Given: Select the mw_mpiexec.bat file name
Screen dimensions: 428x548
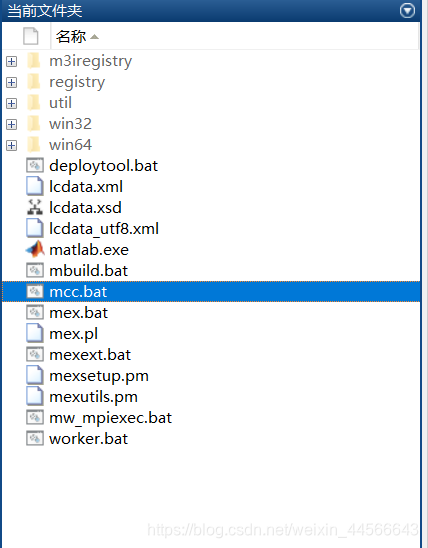Looking at the screenshot, I should pyautogui.click(x=110, y=418).
